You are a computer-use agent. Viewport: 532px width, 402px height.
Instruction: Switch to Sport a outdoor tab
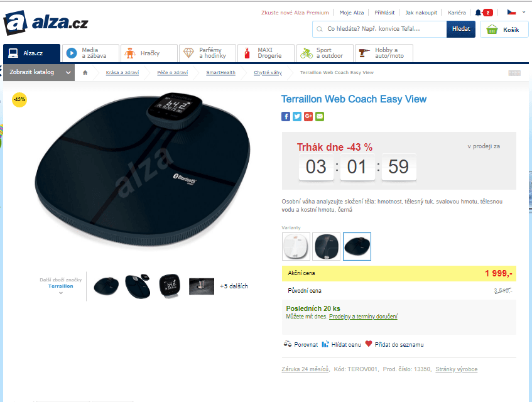325,53
